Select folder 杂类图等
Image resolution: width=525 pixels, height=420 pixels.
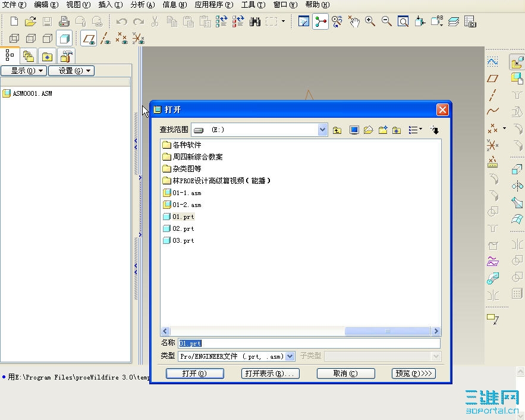[x=182, y=169]
